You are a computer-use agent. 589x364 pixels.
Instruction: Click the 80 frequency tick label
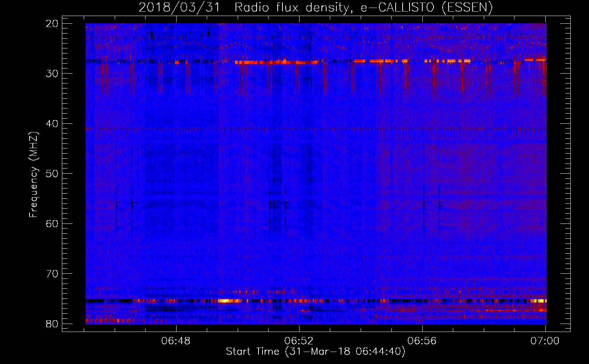52,324
